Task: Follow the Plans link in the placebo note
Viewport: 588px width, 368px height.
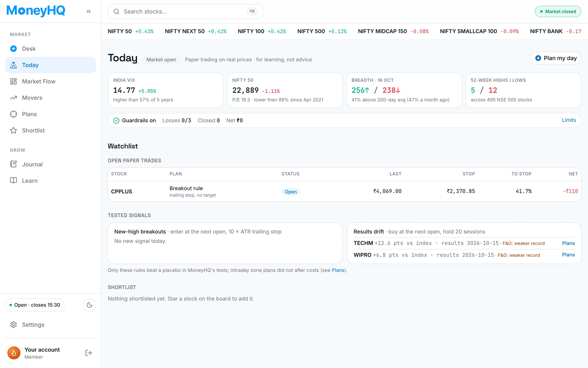Action: pyautogui.click(x=338, y=270)
